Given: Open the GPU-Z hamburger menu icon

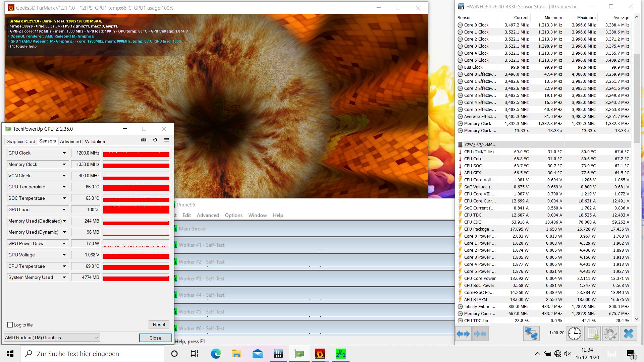Looking at the screenshot, I should 166,140.
